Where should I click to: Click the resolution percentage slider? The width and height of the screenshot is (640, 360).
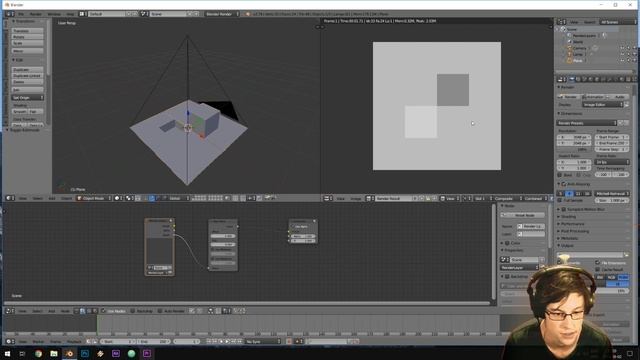(573, 150)
